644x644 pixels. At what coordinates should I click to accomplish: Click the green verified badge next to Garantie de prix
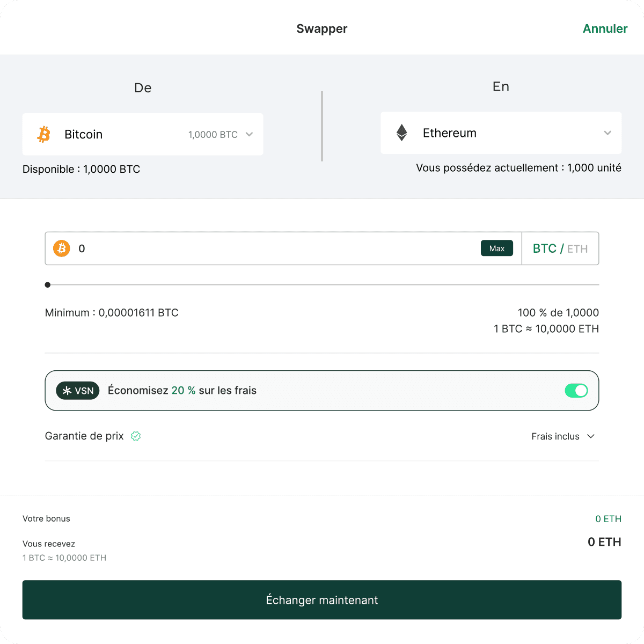[x=136, y=436]
